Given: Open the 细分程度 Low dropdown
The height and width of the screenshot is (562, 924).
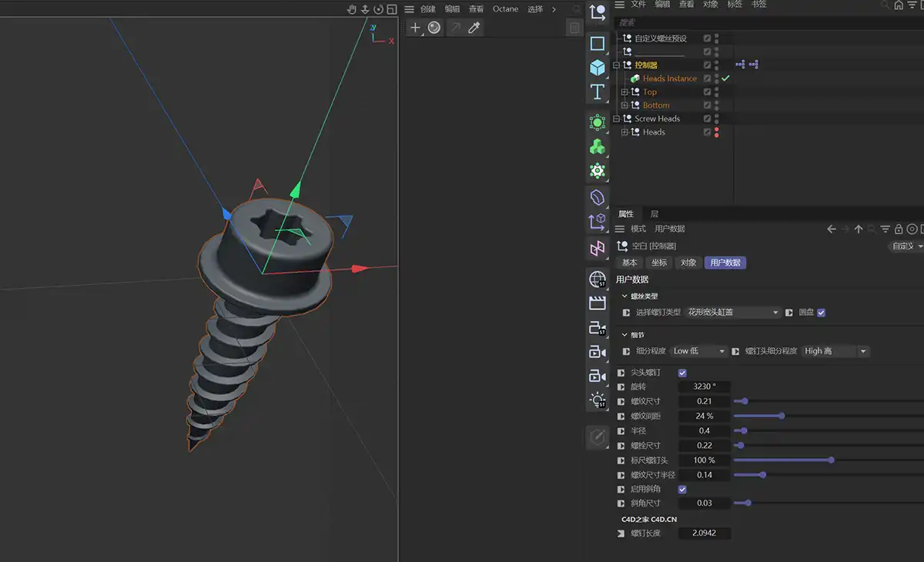Looking at the screenshot, I should (x=698, y=351).
